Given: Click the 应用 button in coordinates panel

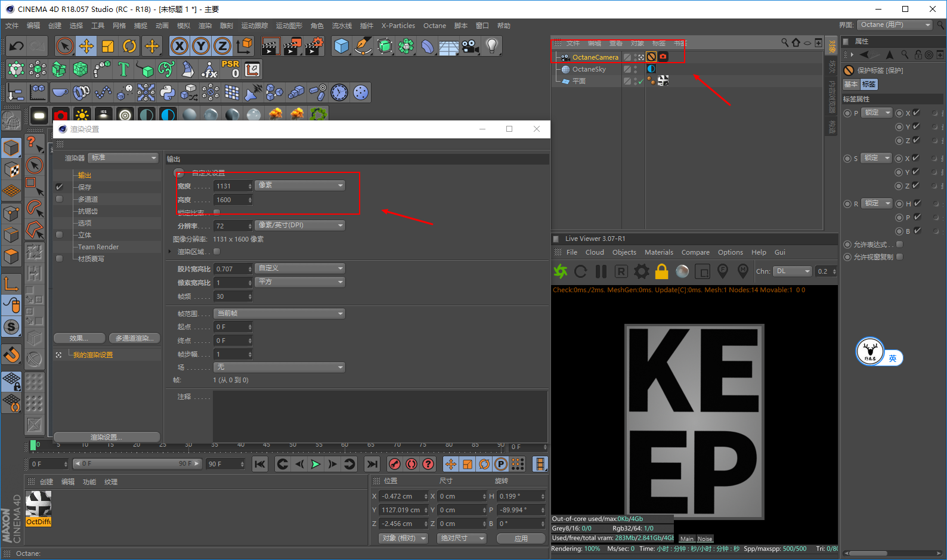Looking at the screenshot, I should click(521, 539).
